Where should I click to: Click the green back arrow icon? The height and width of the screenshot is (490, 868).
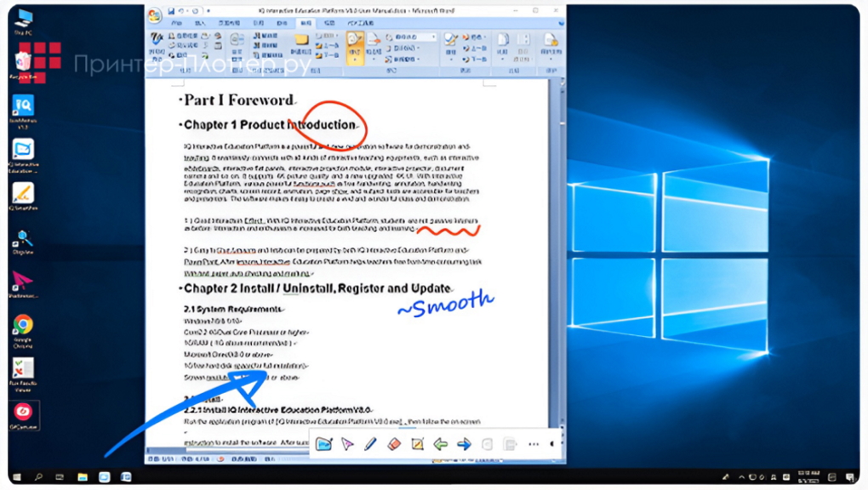[440, 444]
